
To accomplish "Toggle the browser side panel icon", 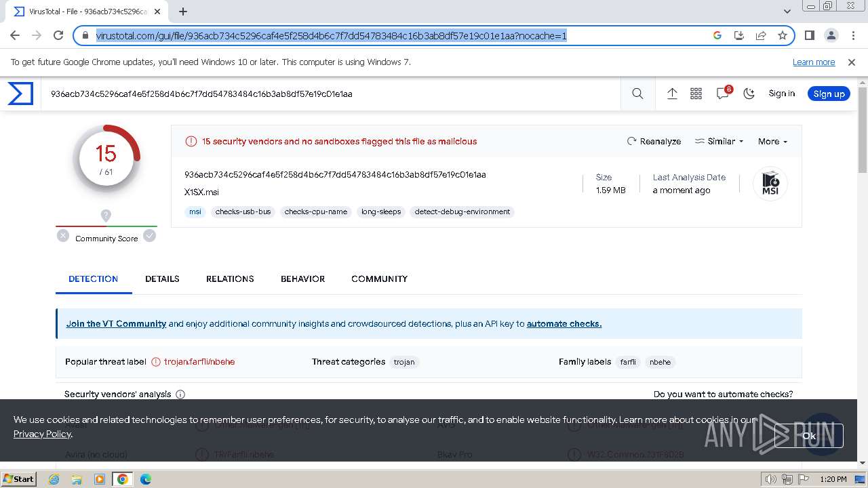I will point(809,36).
